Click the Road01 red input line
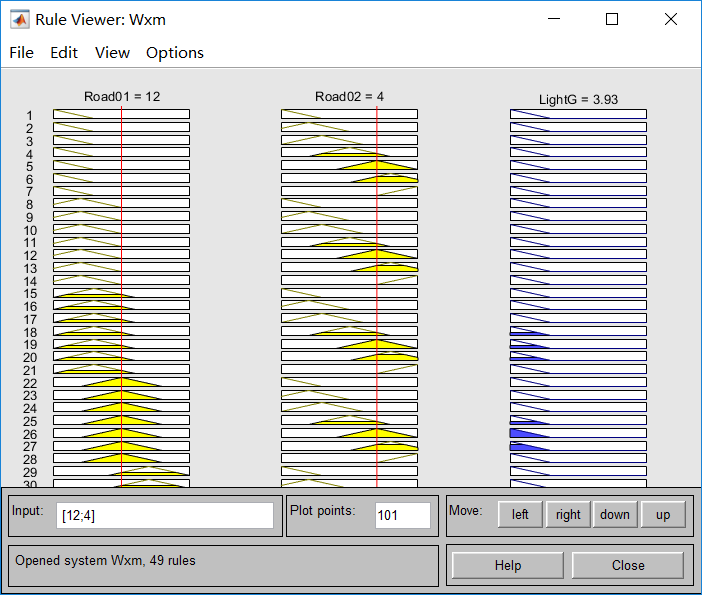This screenshot has width=702, height=595. pyautogui.click(x=121, y=295)
